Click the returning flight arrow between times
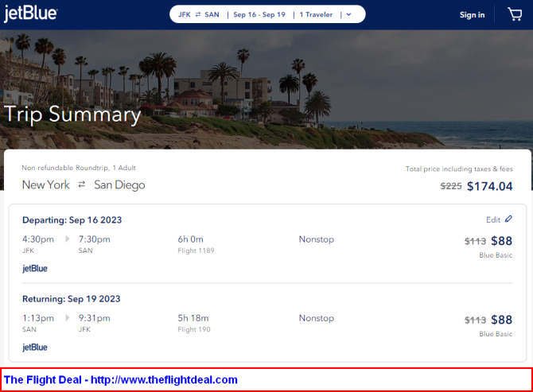The width and height of the screenshot is (533, 392). click(67, 318)
